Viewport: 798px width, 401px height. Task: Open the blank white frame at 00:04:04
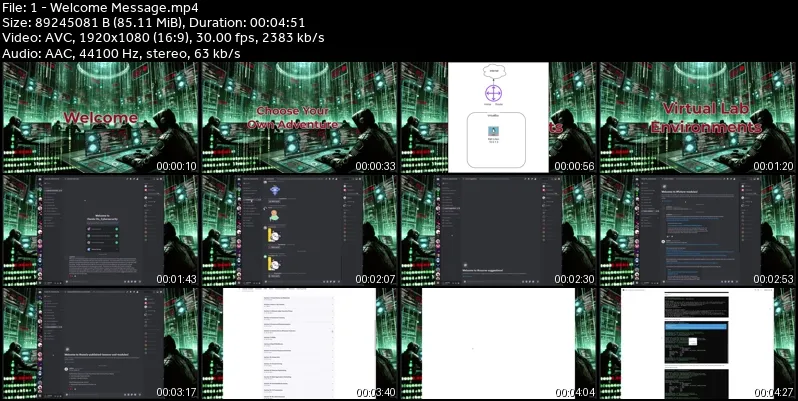498,343
